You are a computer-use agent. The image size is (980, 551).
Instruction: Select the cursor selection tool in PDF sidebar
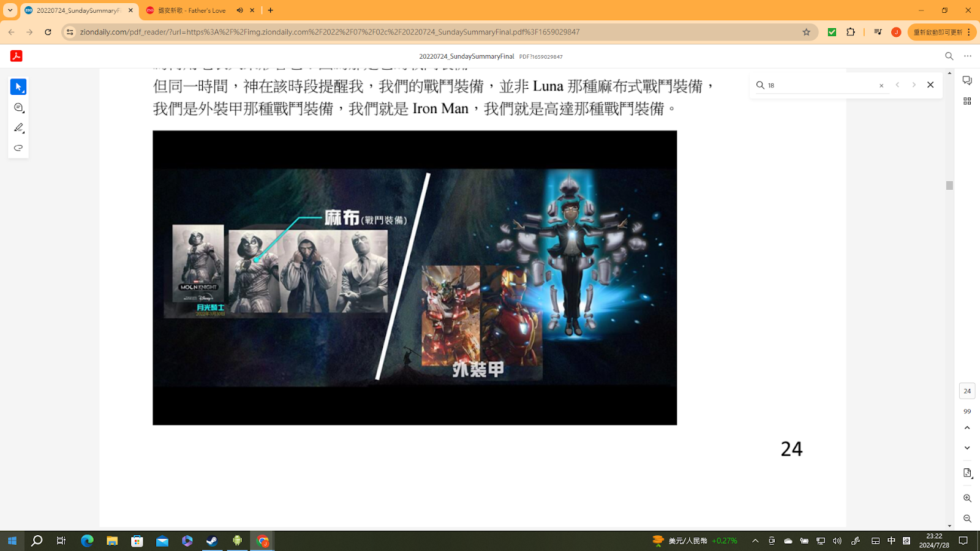(18, 87)
